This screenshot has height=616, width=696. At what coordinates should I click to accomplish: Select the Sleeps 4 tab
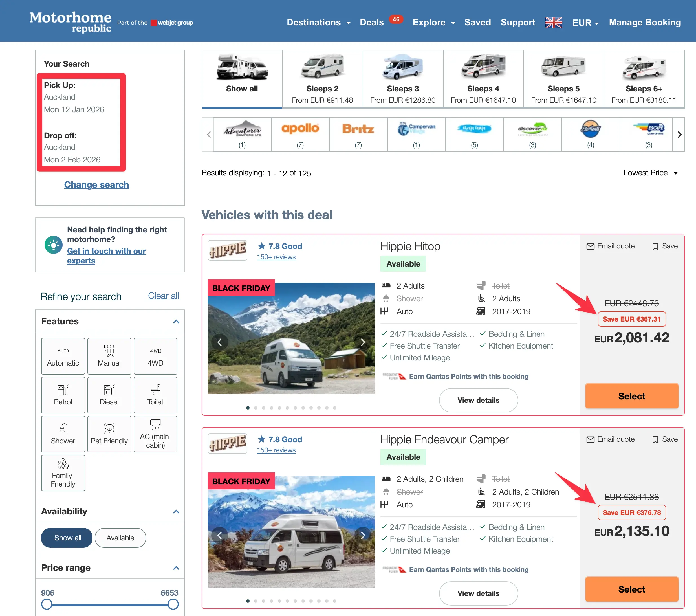(x=483, y=79)
